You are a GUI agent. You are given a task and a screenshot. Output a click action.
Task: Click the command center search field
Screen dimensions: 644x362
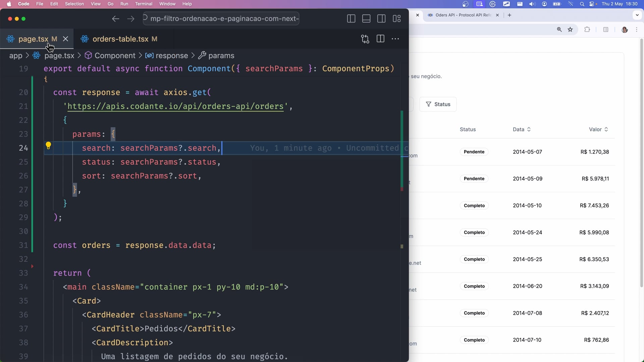point(221,18)
